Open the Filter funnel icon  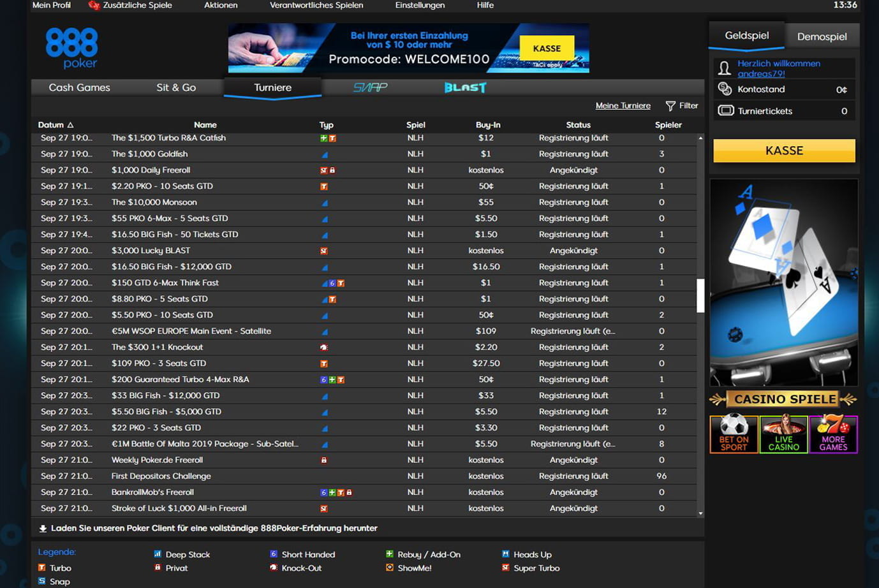[670, 106]
